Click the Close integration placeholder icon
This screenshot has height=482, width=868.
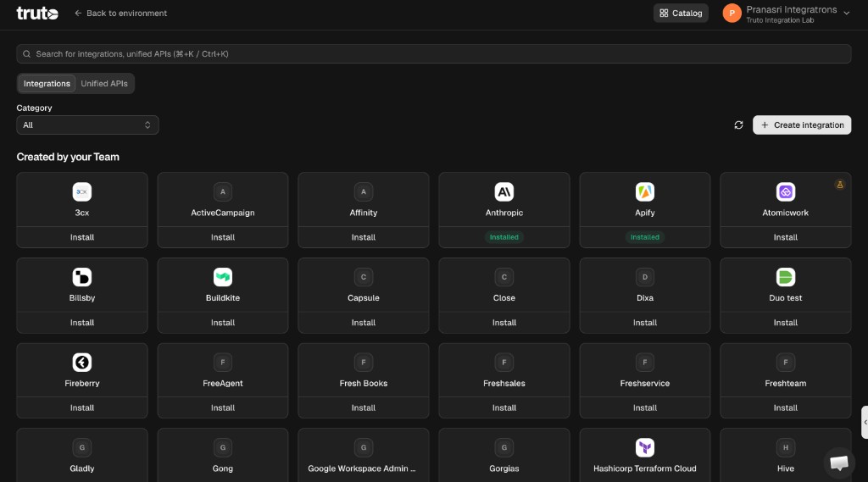504,277
